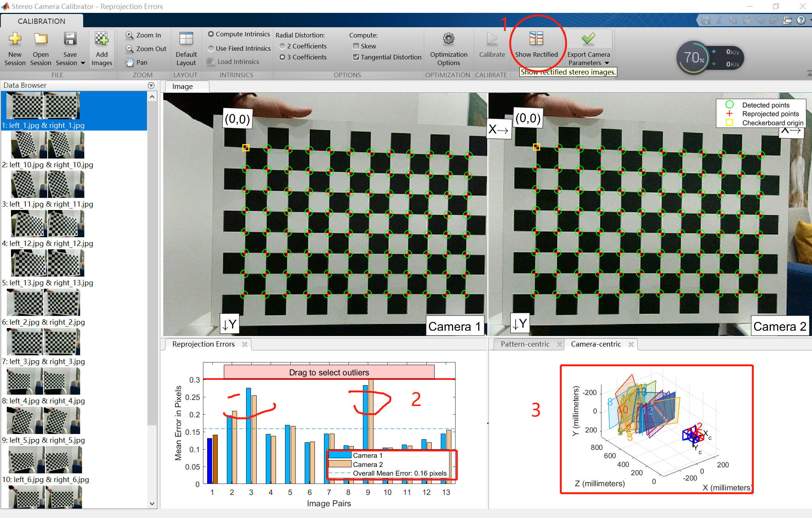
Task: Open Export Camera Parameters dropdown
Action: pyautogui.click(x=607, y=63)
